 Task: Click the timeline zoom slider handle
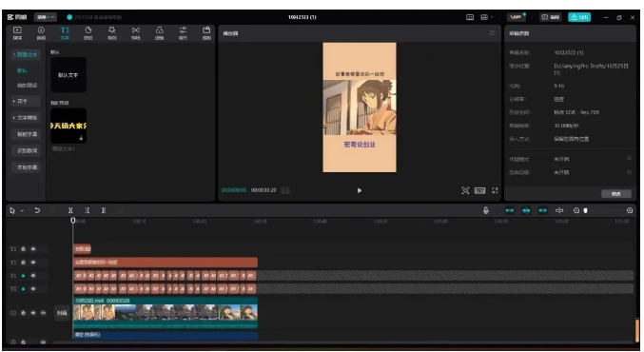pos(586,210)
